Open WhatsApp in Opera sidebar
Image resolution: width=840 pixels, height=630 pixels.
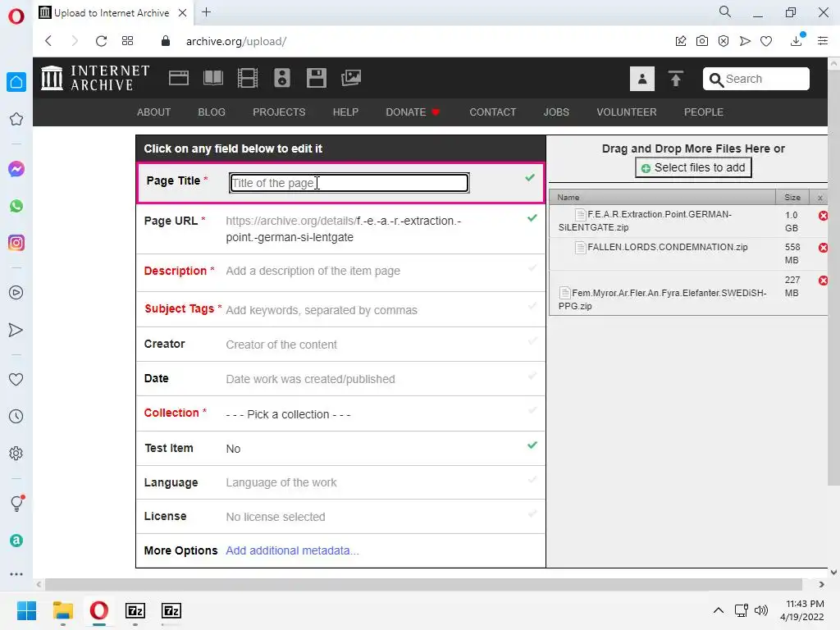pyautogui.click(x=16, y=206)
